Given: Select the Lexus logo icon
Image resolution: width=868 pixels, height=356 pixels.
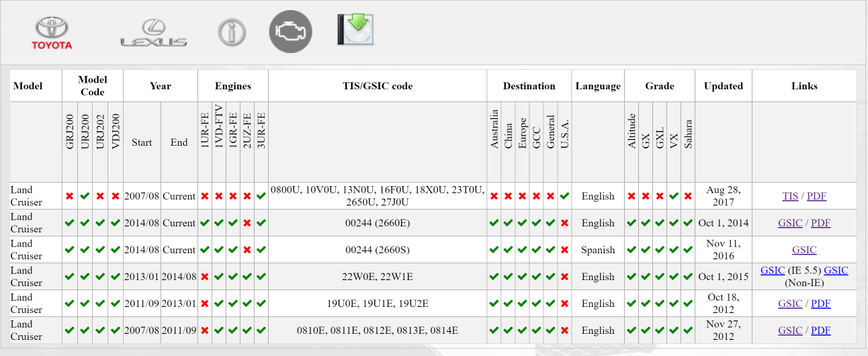Looking at the screenshot, I should (x=154, y=34).
